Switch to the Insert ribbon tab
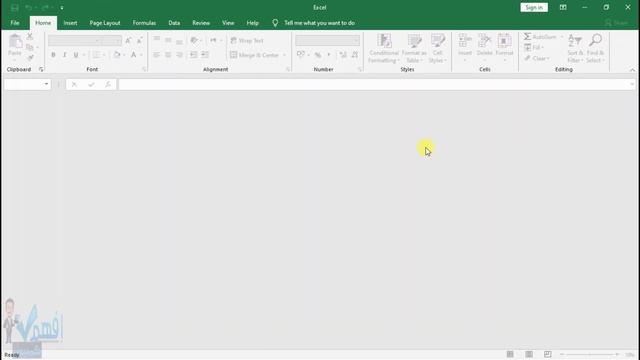The height and width of the screenshot is (360, 640). (70, 23)
